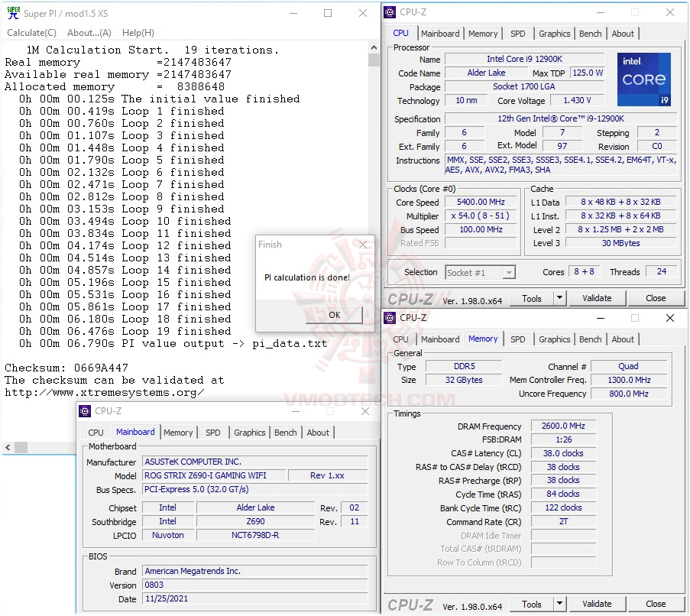Screen dimensions: 690x616
Task: Click Tools button in top CPU-Z window
Action: coord(532,298)
